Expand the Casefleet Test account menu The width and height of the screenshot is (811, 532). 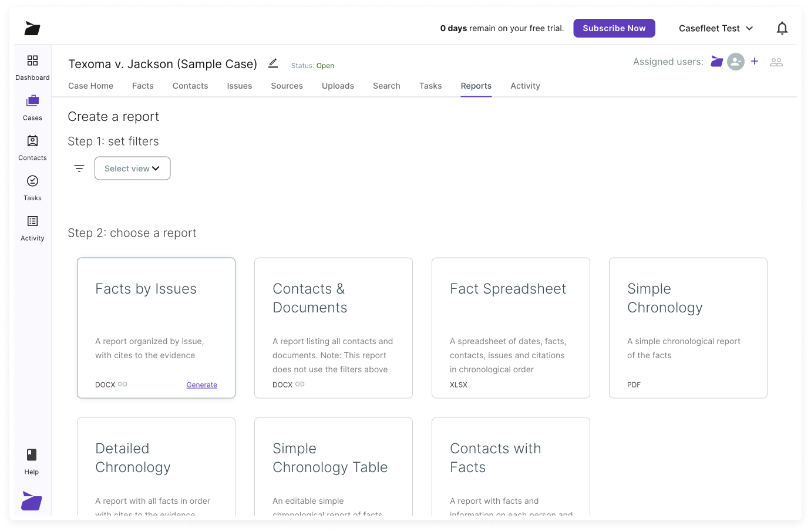715,28
